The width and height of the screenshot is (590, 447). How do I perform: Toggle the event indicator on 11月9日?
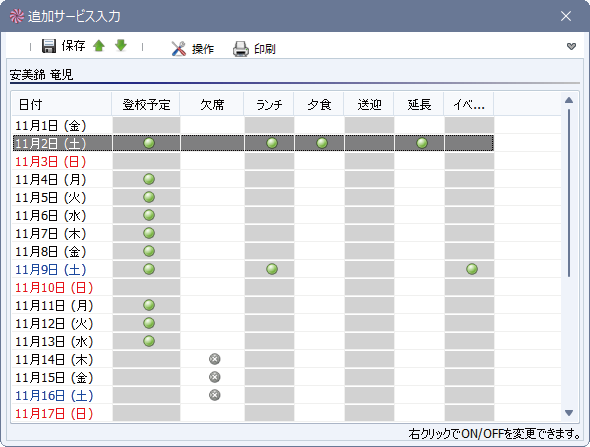pyautogui.click(x=472, y=269)
